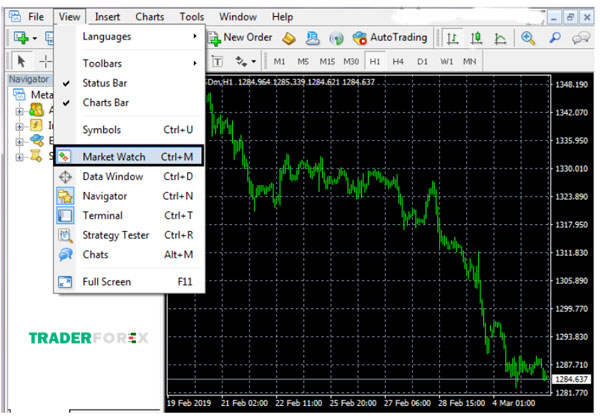Image resolution: width=600 pixels, height=416 pixels.
Task: Open the dropdown arrow beside New Chart icon
Action: (x=35, y=38)
